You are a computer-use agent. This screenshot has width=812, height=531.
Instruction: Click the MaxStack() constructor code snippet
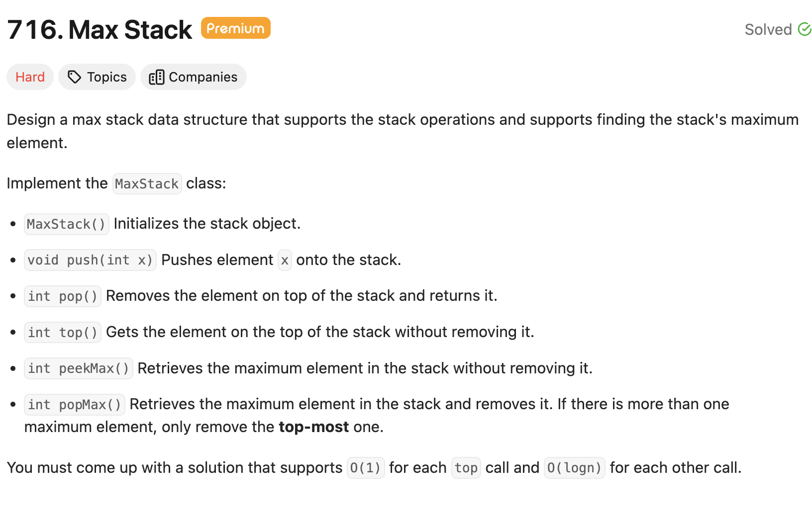(66, 224)
